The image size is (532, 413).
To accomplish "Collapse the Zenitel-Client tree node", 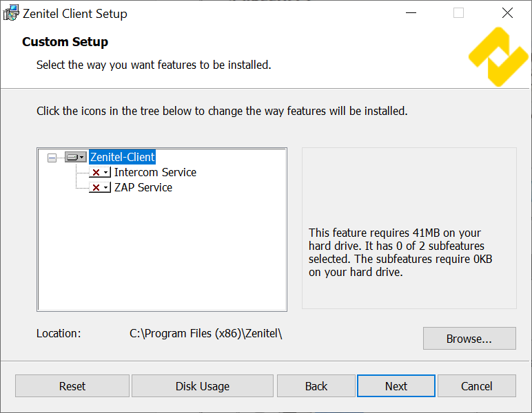I will 52,158.
